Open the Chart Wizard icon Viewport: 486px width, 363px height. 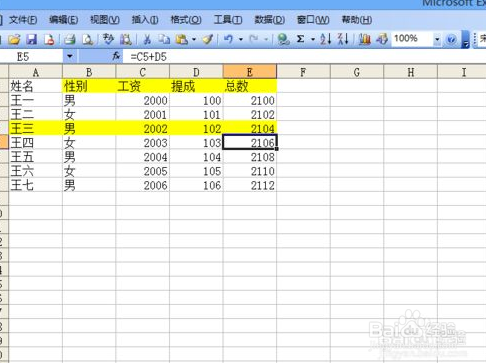(365, 40)
